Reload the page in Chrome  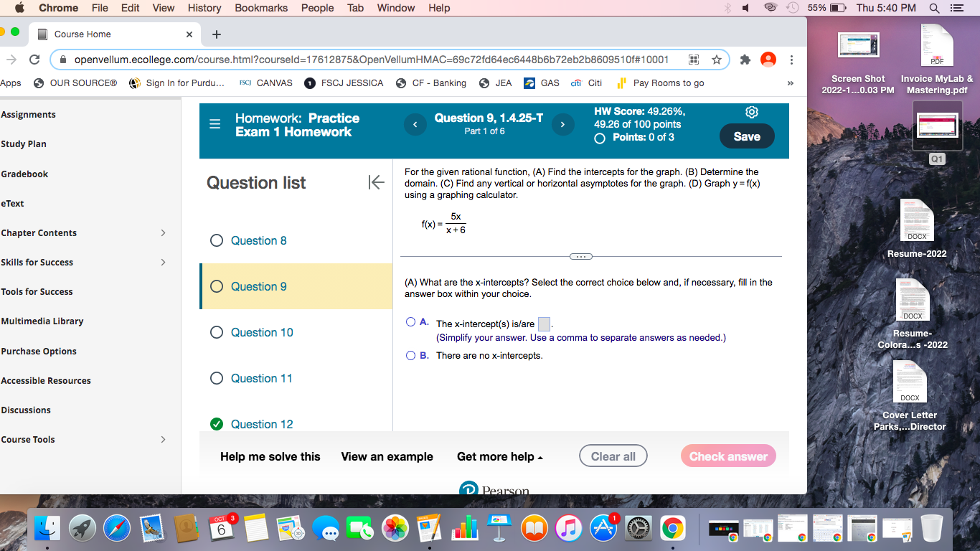[34, 60]
